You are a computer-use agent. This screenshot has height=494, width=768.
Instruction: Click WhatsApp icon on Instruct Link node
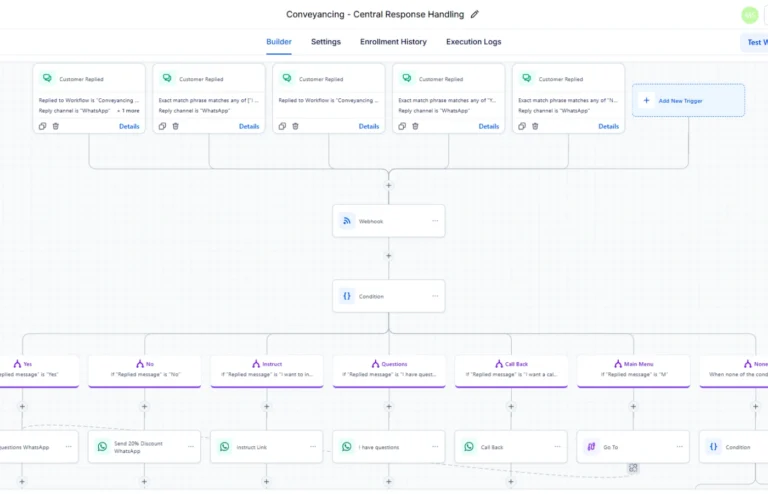pos(224,447)
